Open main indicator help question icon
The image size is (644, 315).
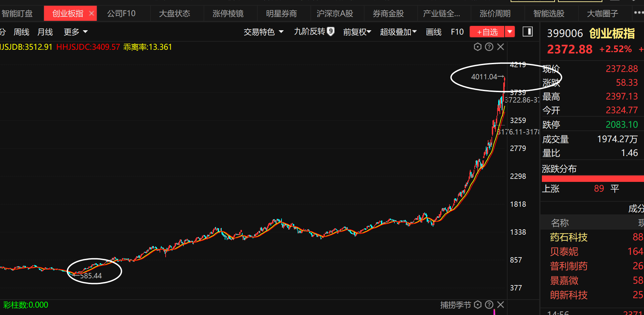point(489,47)
